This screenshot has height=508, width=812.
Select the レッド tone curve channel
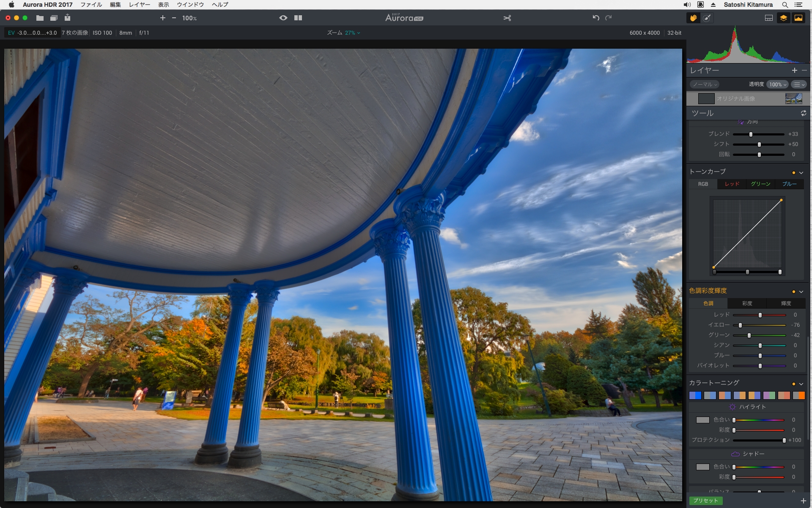pos(732,184)
